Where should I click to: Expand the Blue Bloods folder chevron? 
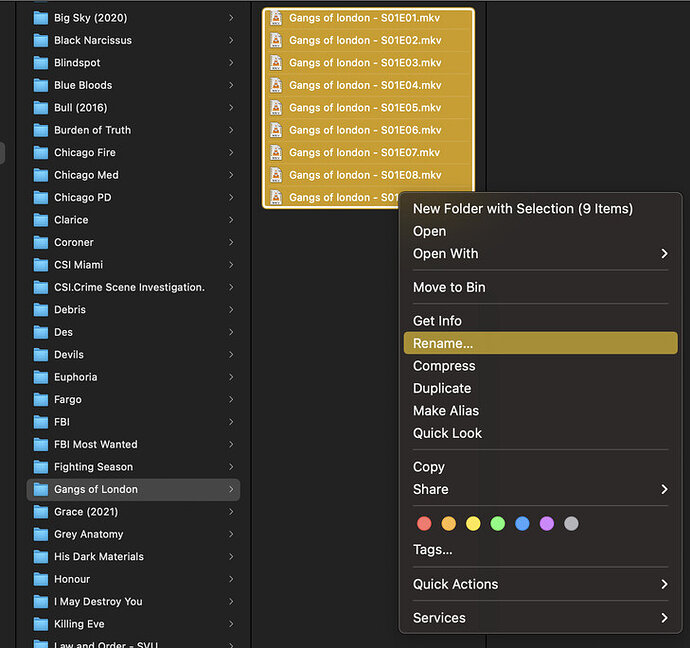point(231,85)
